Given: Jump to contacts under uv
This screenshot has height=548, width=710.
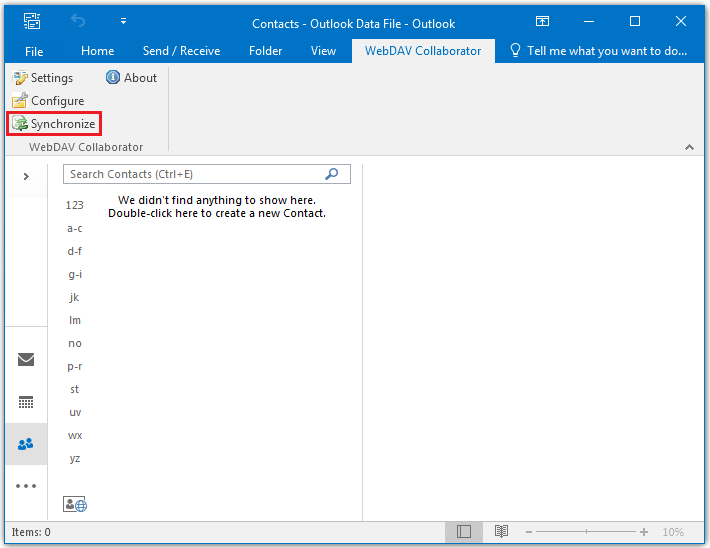Looking at the screenshot, I should pyautogui.click(x=75, y=413).
